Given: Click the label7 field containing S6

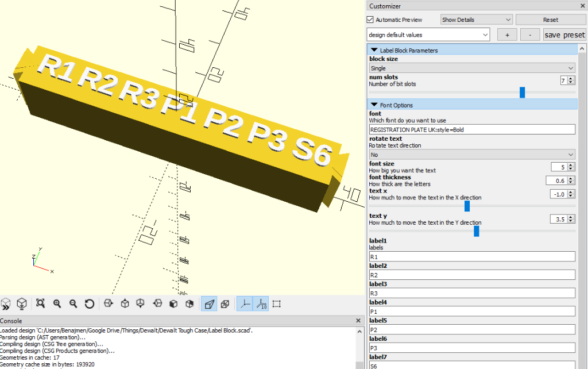Looking at the screenshot, I should 472,365.
